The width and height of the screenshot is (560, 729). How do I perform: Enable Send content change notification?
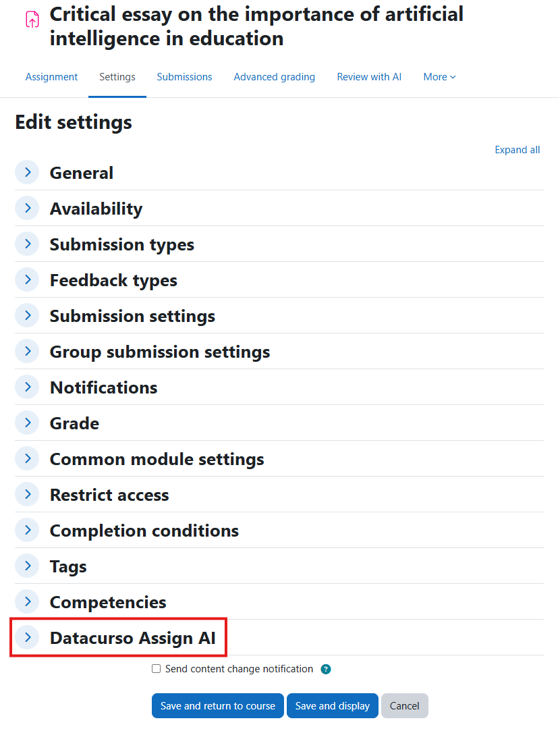tap(156, 669)
